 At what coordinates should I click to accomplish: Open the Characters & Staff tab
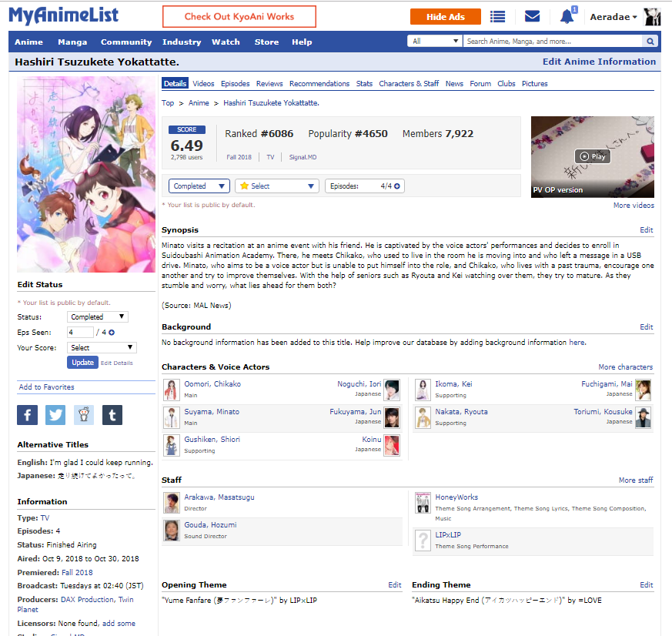click(409, 83)
